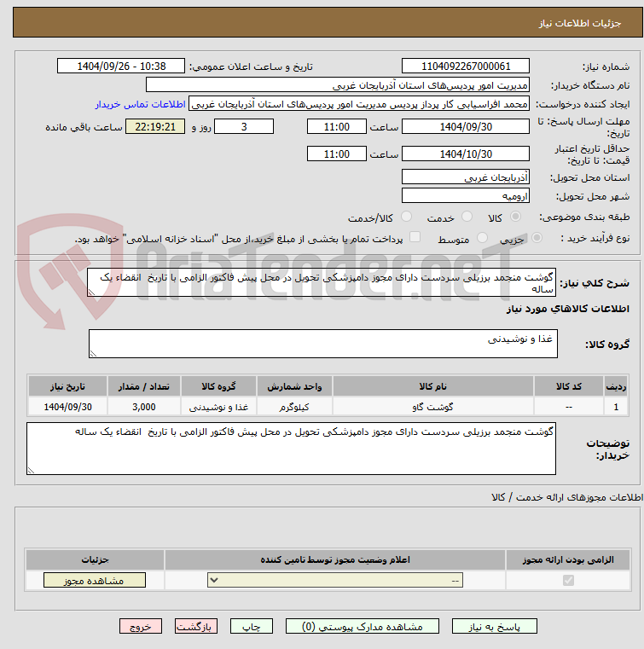Click the table need date cell 1404/09/30
This screenshot has height=649, width=644.
[x=67, y=407]
